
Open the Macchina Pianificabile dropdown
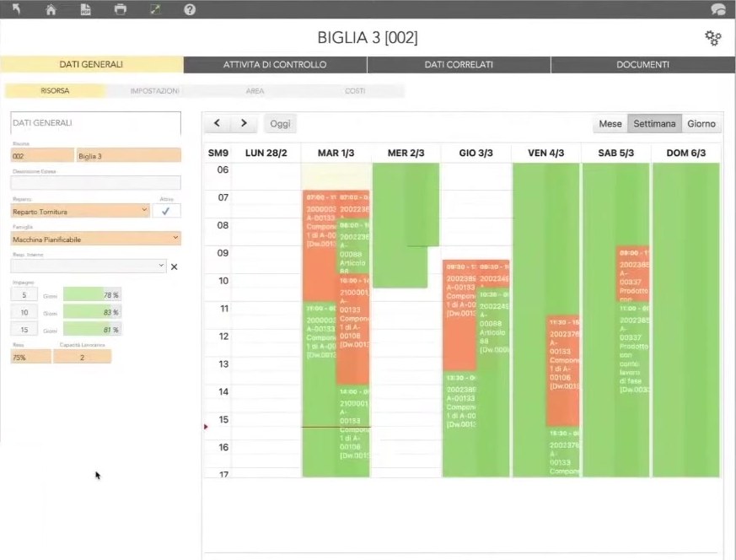96,239
